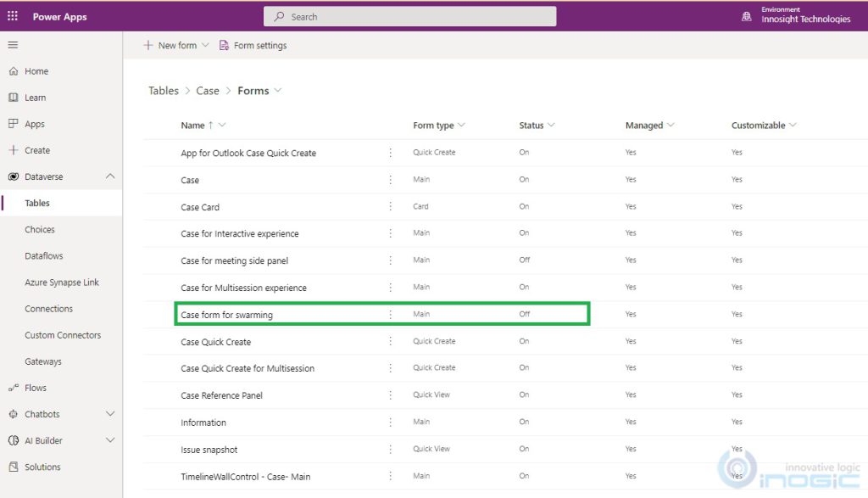The image size is (868, 498).
Task: Click the Innosight Technologies environment icon
Action: tap(746, 15)
